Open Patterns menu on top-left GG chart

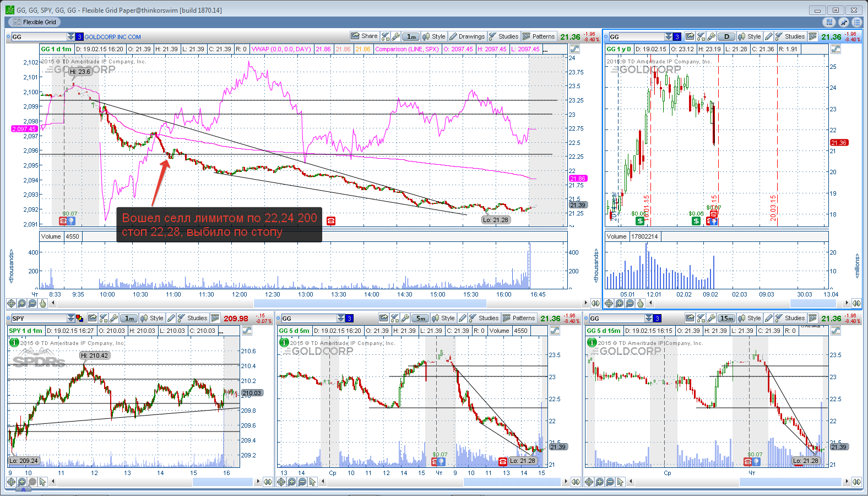point(539,36)
